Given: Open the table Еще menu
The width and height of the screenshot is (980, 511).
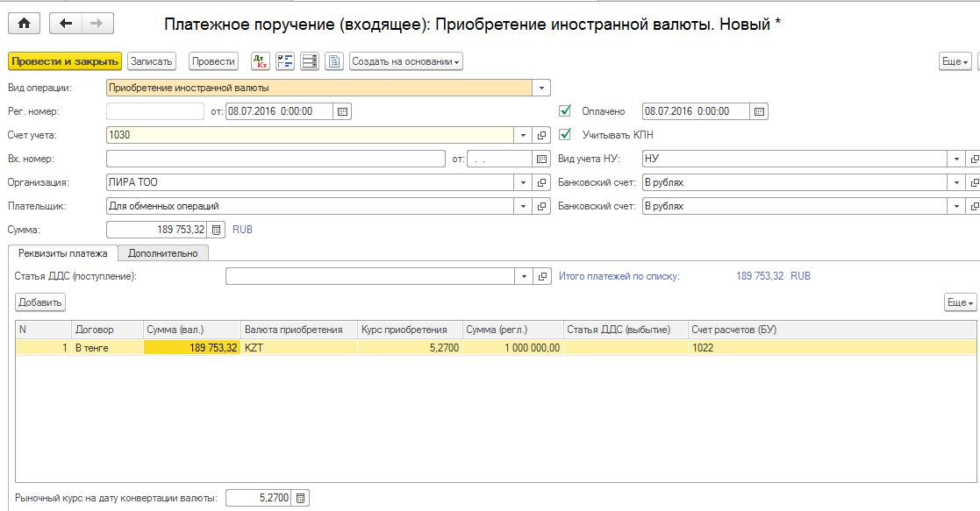Looking at the screenshot, I should tap(961, 302).
